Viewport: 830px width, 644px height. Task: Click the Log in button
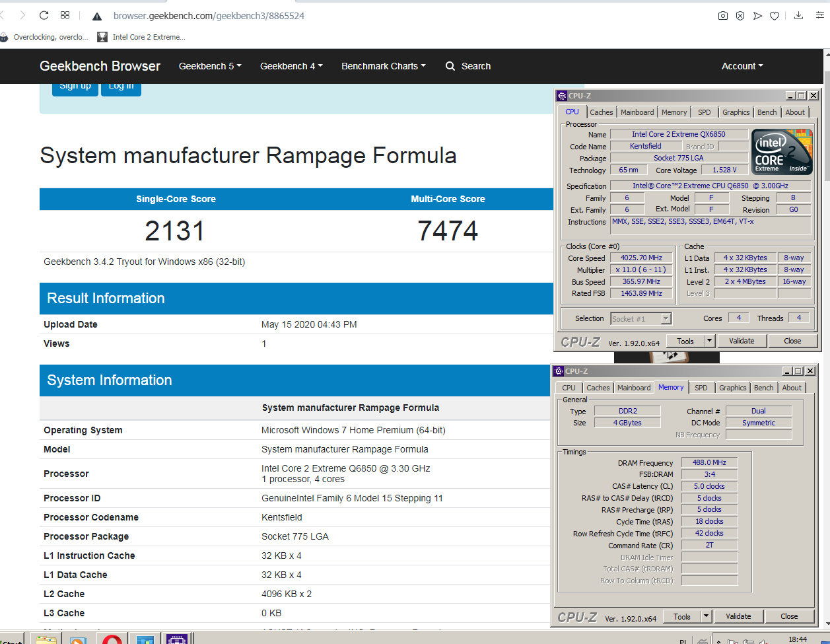click(121, 87)
